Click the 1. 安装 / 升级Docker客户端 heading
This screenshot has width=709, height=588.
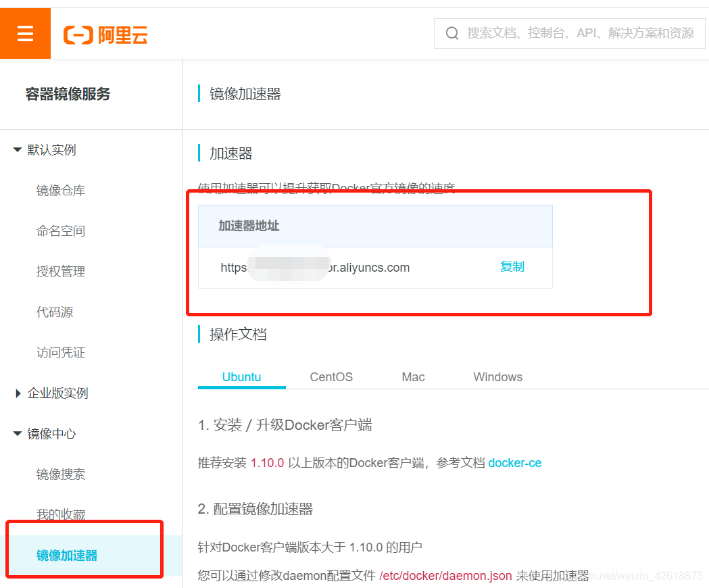(285, 425)
